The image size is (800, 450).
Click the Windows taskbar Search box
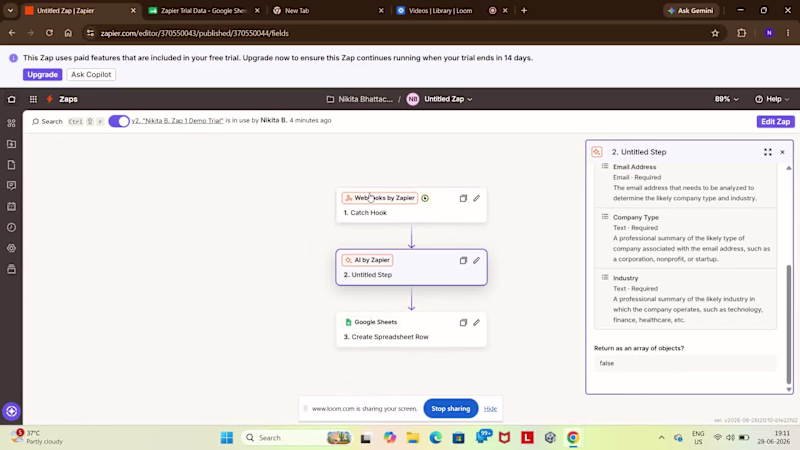coord(296,438)
